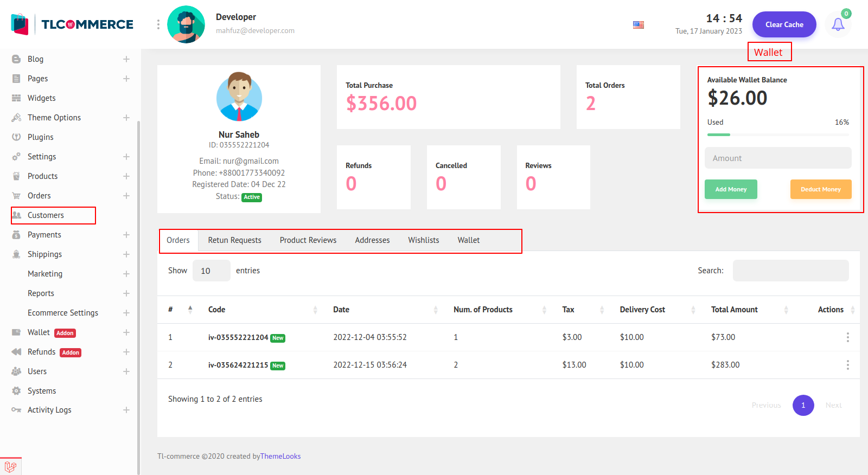Open the language flag selector
This screenshot has width=868, height=475.
(639, 25)
